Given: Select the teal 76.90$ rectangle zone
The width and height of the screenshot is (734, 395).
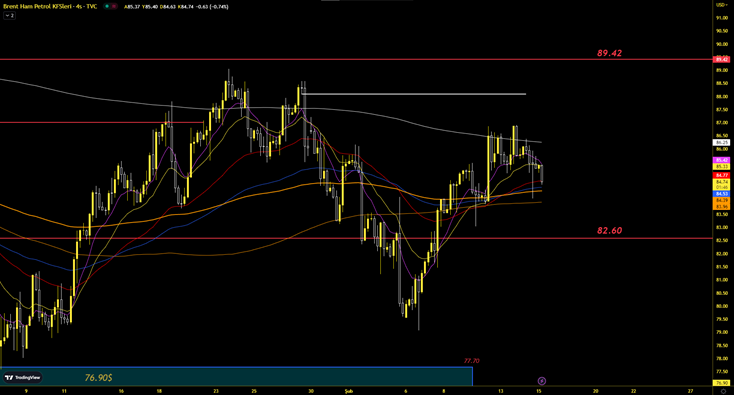Looking at the screenshot, I should pyautogui.click(x=236, y=376).
